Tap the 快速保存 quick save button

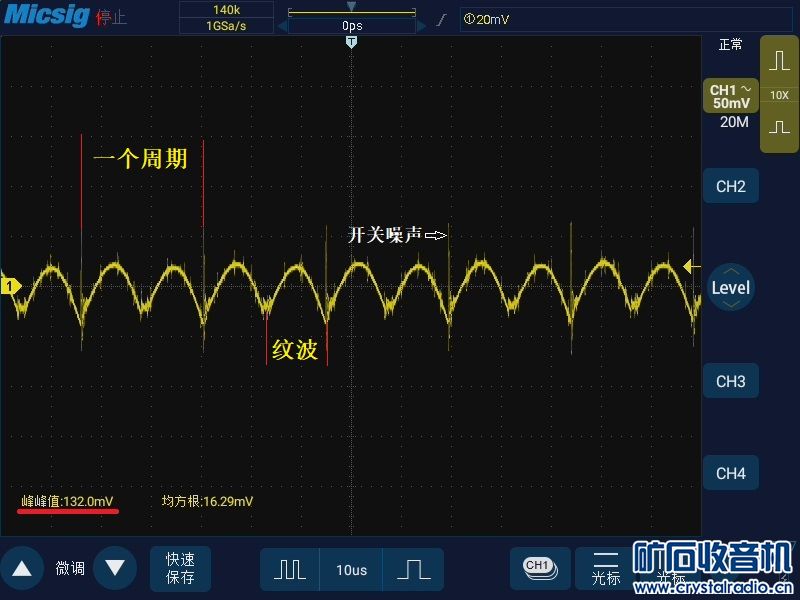pyautogui.click(x=180, y=568)
